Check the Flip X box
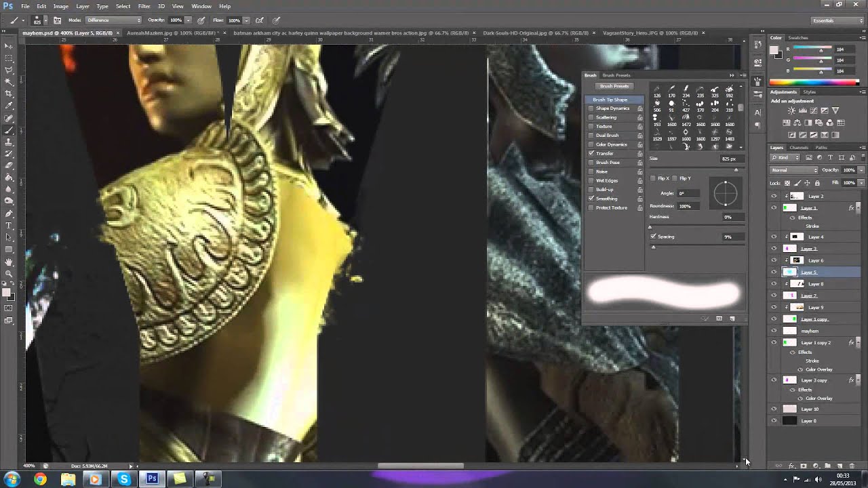868x488 pixels. click(653, 178)
